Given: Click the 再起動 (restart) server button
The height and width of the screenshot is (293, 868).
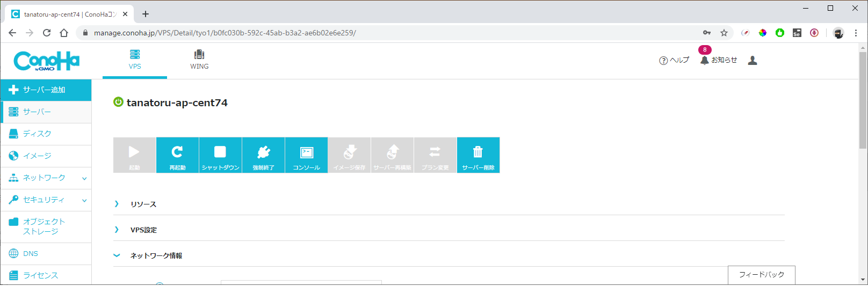Looking at the screenshot, I should (177, 155).
